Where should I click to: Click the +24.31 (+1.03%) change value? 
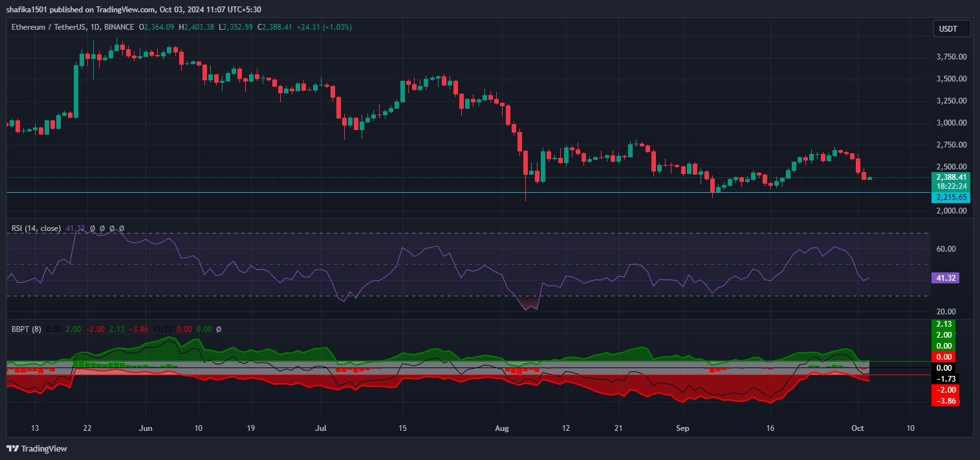(325, 27)
